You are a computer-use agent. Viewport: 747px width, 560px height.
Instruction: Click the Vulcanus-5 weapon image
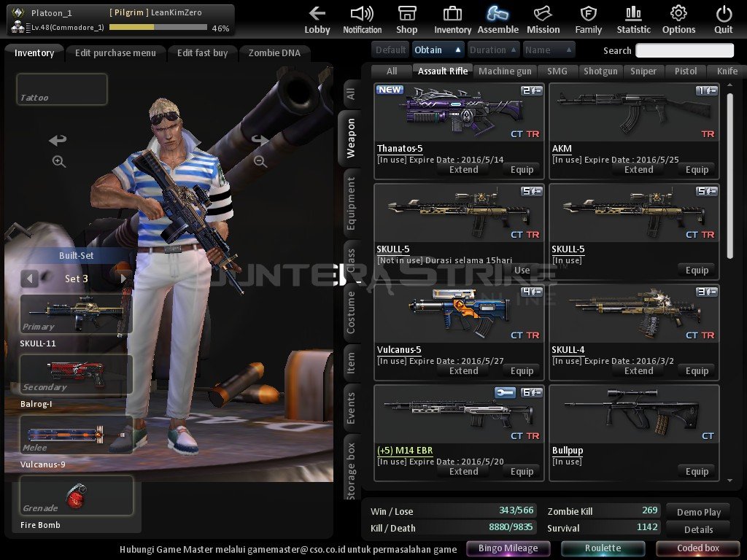click(460, 314)
